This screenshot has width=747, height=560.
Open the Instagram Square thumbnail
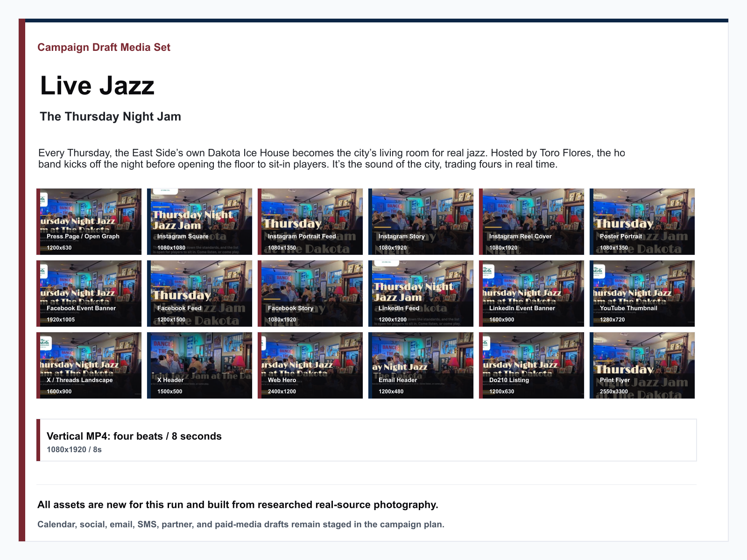(x=199, y=222)
